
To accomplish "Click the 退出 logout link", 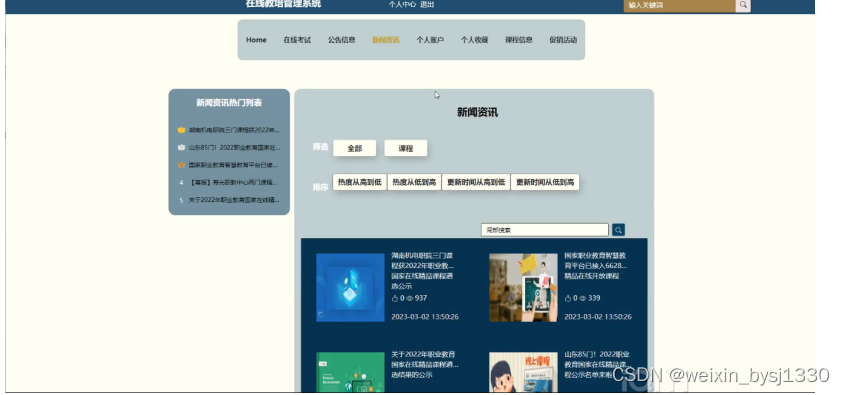I will coord(427,4).
